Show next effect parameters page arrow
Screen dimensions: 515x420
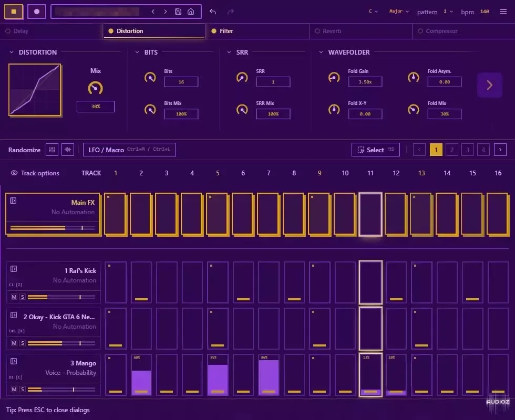(489, 85)
